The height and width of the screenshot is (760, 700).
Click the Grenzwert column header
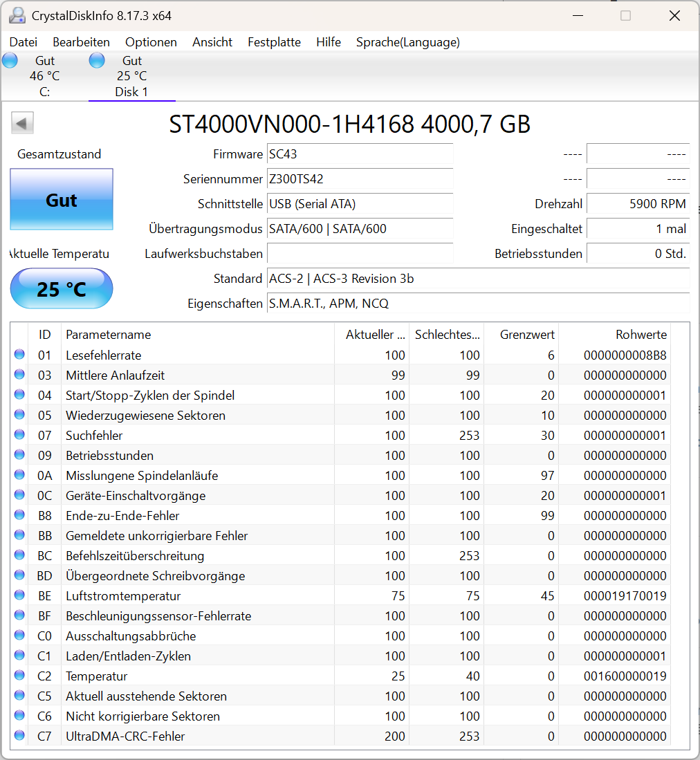tap(521, 335)
